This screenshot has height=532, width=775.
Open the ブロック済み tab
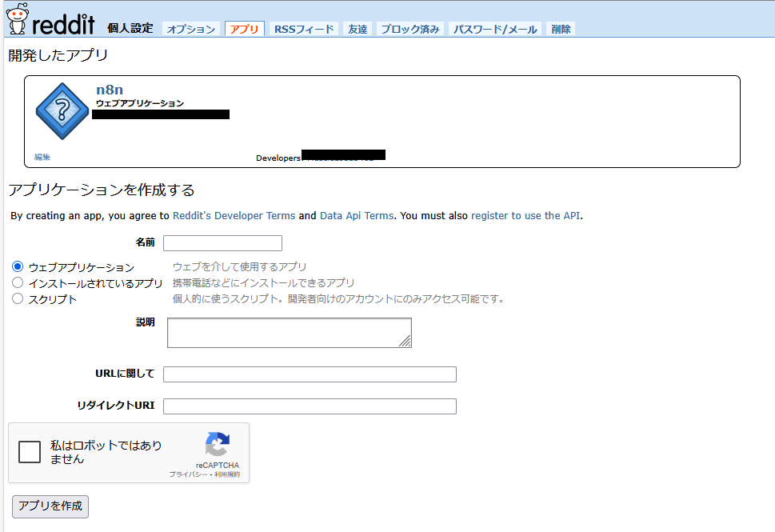(x=409, y=29)
